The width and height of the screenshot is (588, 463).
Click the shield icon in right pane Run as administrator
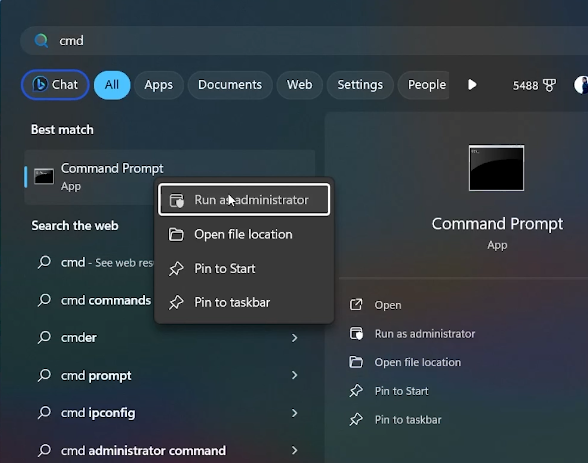(356, 334)
